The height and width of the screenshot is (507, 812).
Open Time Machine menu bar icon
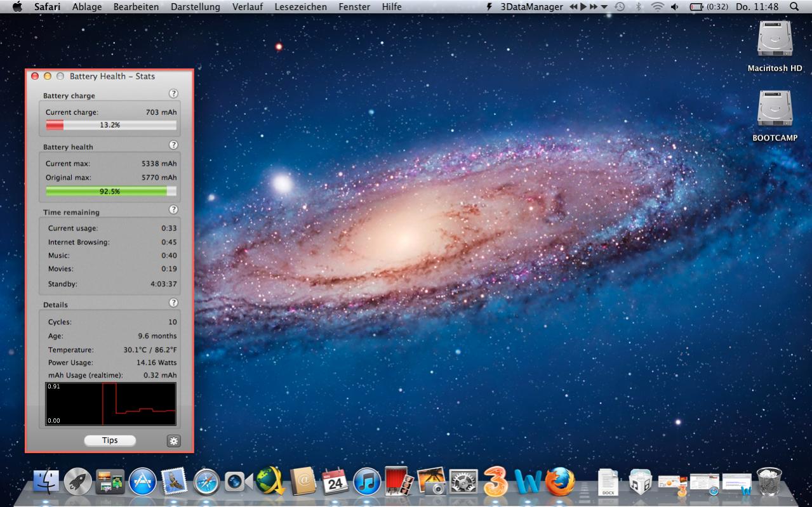click(620, 7)
